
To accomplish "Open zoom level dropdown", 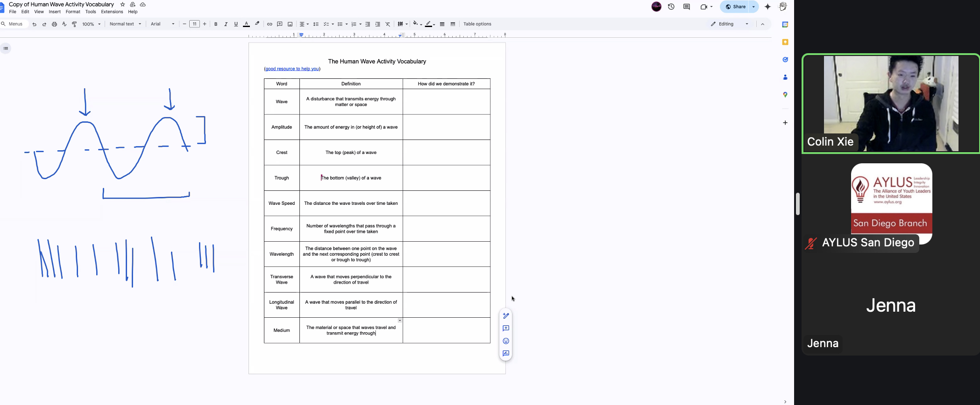I will [x=92, y=24].
